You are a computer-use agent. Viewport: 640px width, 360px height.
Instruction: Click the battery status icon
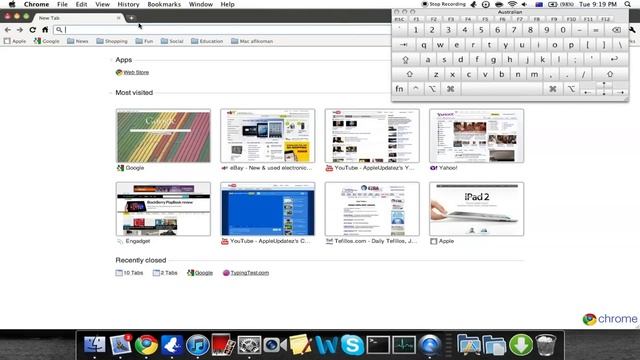click(x=553, y=4)
